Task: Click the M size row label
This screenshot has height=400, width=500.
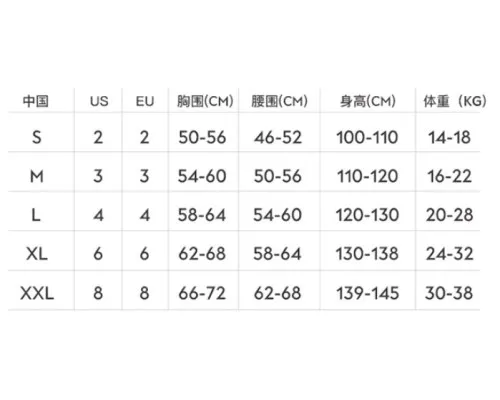Action: click(37, 176)
